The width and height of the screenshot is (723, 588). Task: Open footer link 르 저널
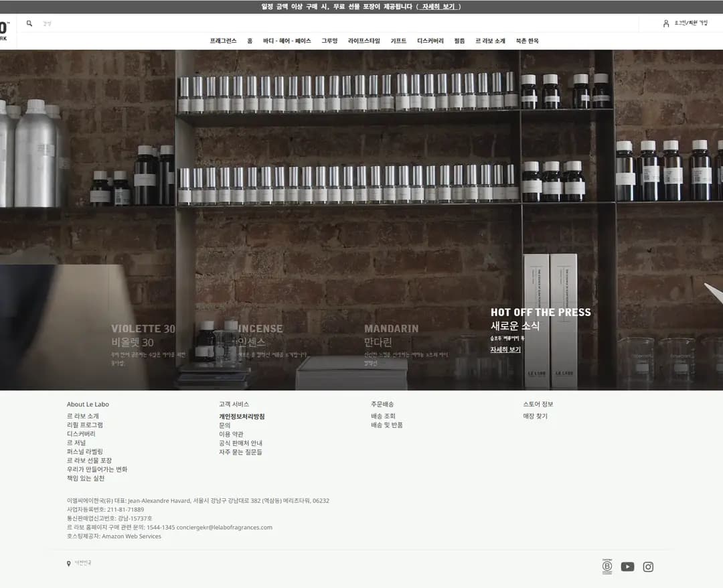(x=76, y=443)
